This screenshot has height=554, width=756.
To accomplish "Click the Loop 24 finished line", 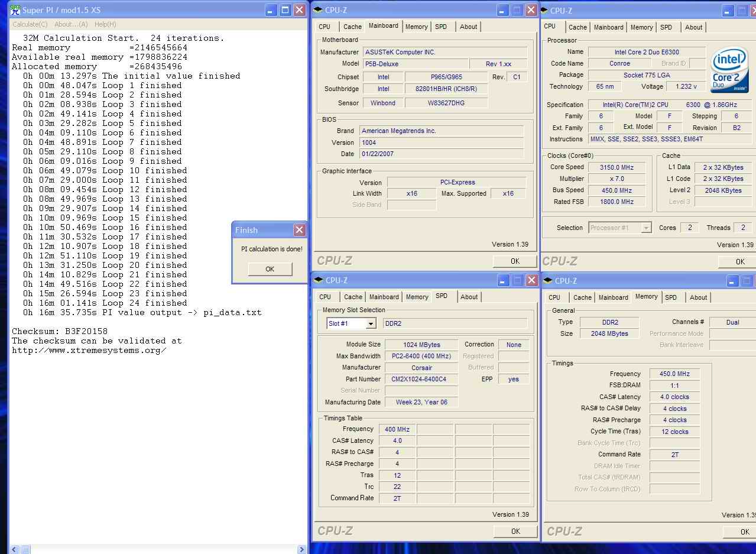I will 105,303.
